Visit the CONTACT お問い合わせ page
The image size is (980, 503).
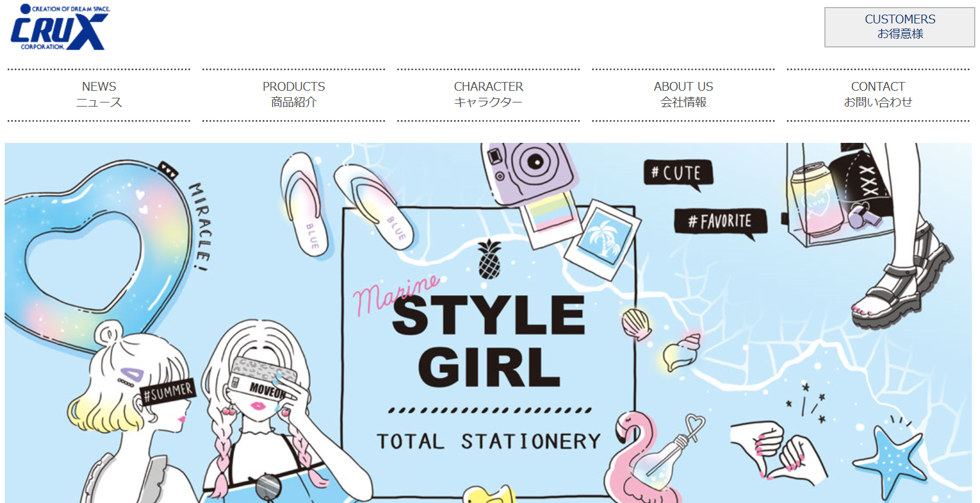(x=878, y=94)
